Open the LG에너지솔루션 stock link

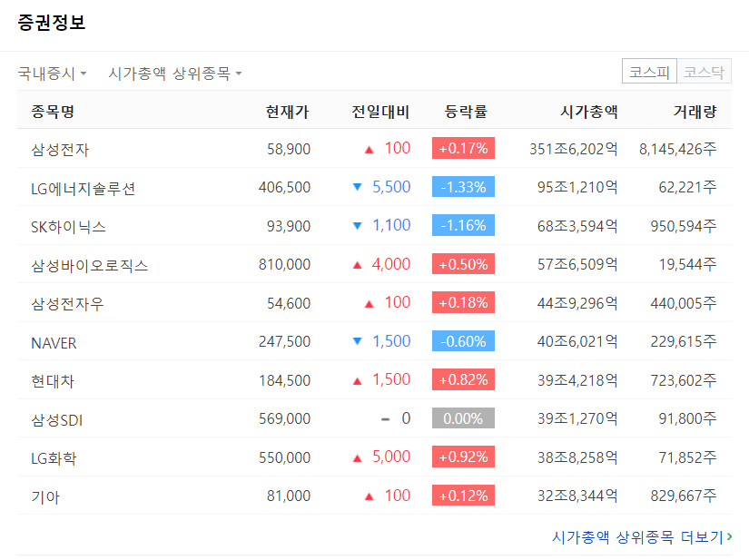pyautogui.click(x=84, y=188)
